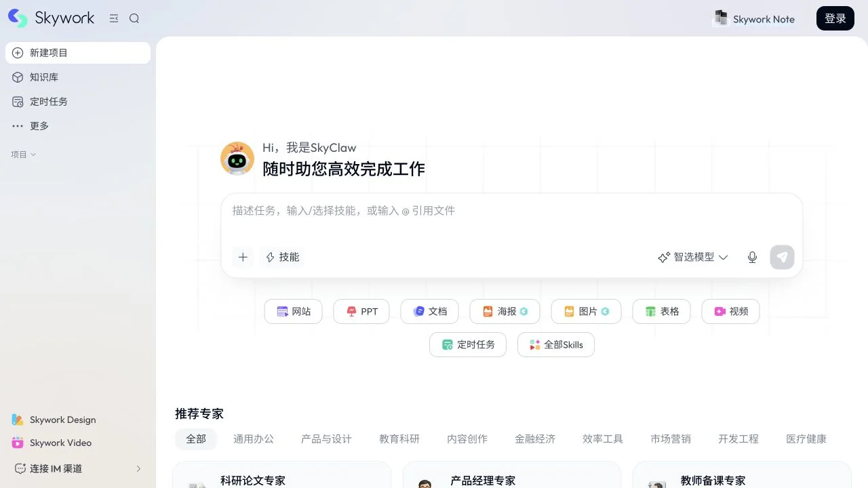
Task: Switch to the 教育科研 tab
Action: coord(399,439)
